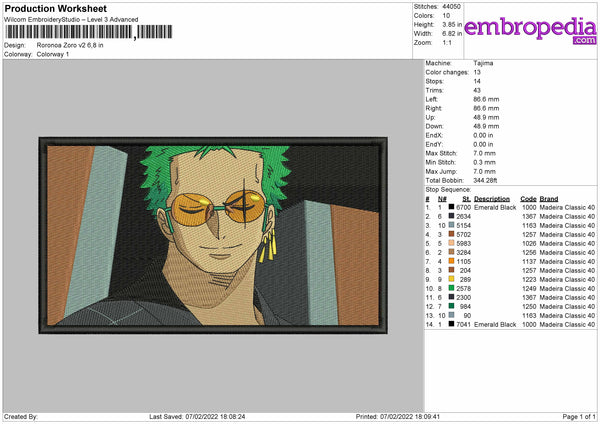
Task: Select the peach swatch beside 5983
Action: (x=451, y=243)
